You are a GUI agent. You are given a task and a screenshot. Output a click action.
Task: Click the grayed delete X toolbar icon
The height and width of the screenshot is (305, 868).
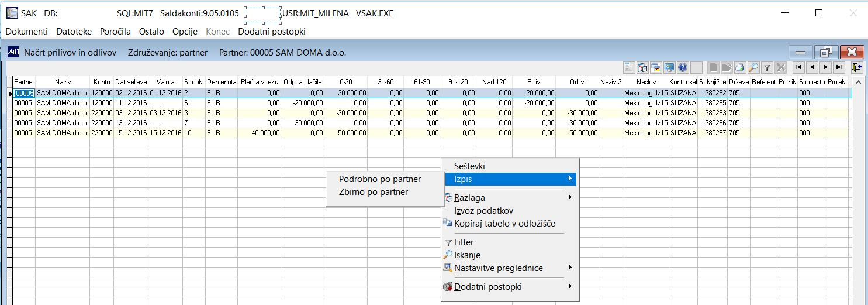(780, 67)
